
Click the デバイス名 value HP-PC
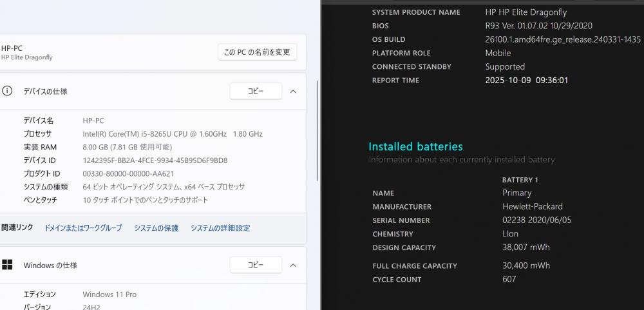coord(93,121)
